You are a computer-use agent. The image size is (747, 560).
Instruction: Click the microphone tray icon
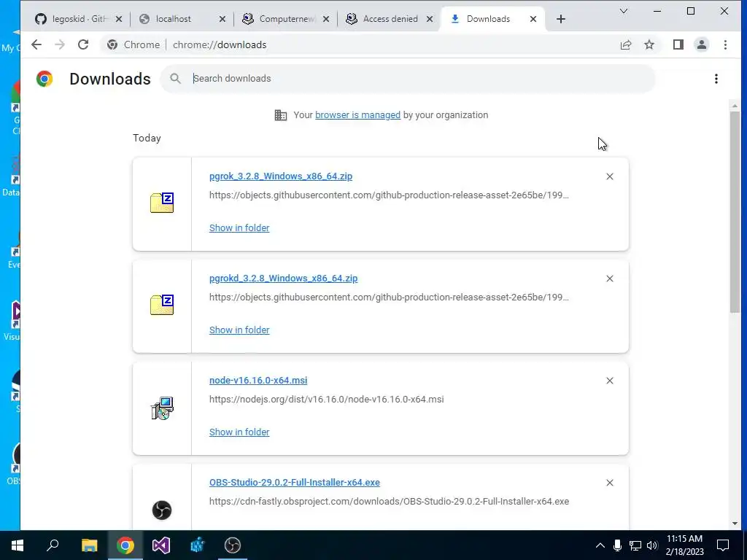coord(617,545)
